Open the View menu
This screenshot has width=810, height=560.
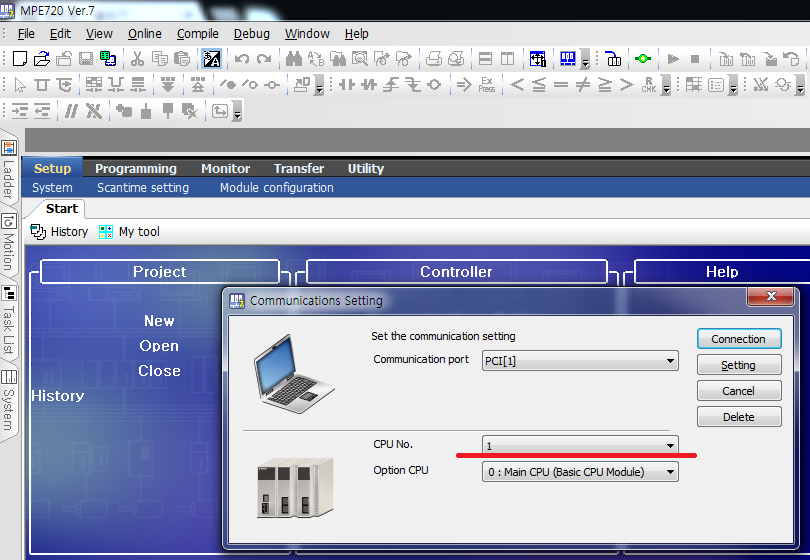[x=99, y=34]
